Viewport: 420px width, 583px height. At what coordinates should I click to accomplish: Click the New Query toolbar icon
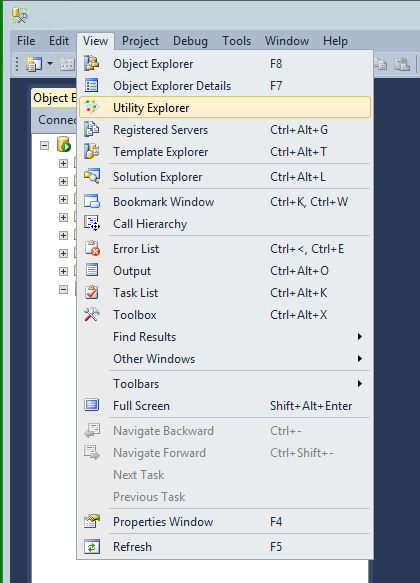tap(34, 64)
